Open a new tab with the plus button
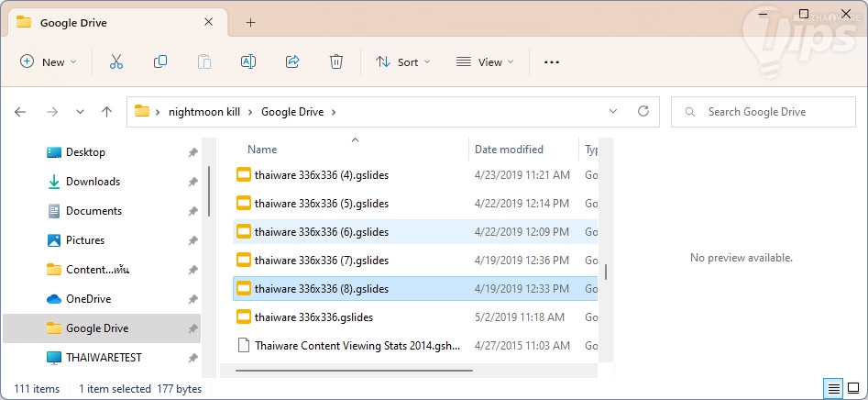This screenshot has height=400, width=868. (251, 23)
